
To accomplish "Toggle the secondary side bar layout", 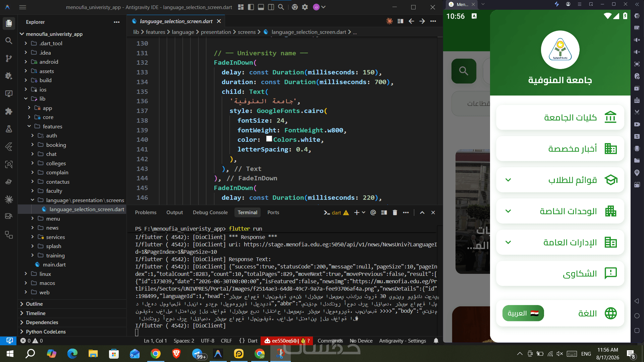I will coord(271,7).
